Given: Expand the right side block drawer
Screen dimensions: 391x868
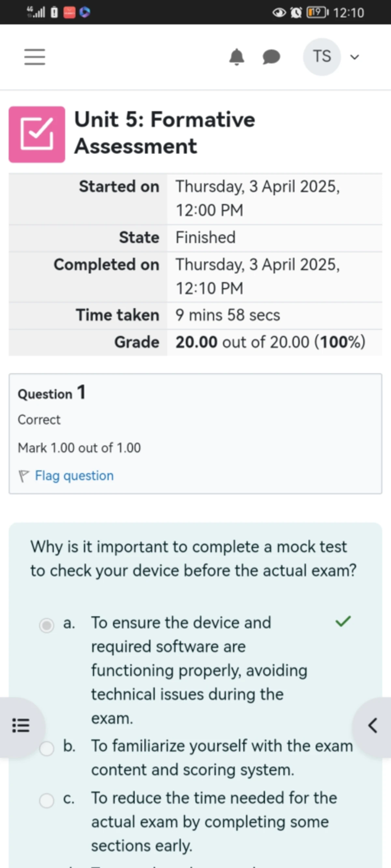Looking at the screenshot, I should 372,725.
